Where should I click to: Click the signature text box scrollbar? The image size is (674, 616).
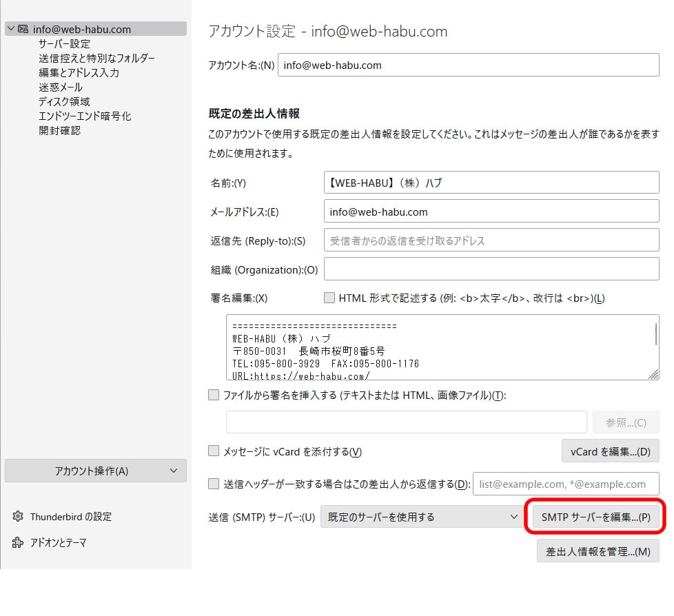[x=655, y=334]
